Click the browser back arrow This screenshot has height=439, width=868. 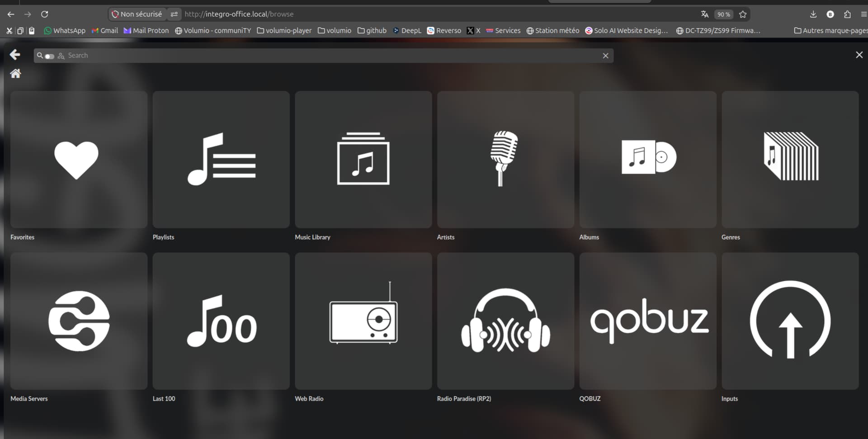[x=11, y=14]
